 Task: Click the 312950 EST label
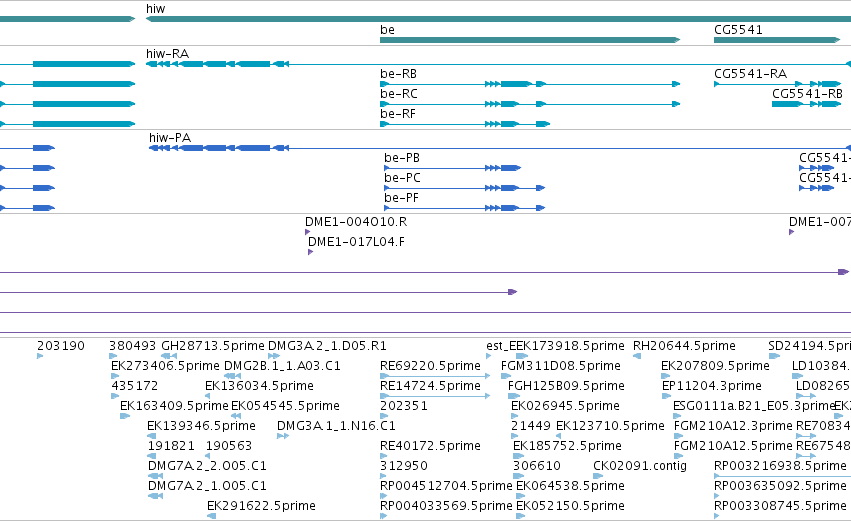click(403, 466)
